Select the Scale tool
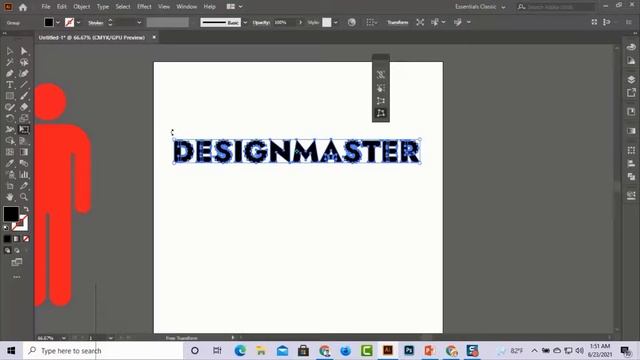Image resolution: width=640 pixels, height=360 pixels. coord(24,118)
